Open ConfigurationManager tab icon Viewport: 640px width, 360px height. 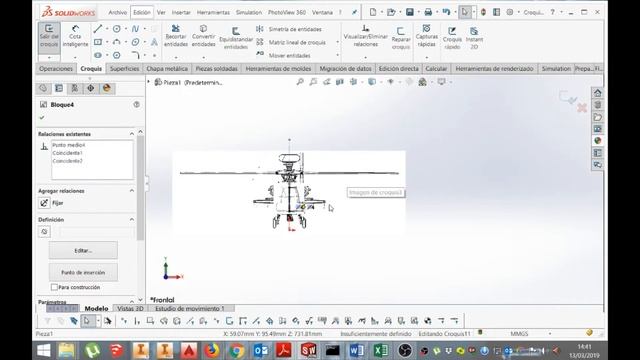coord(75,88)
